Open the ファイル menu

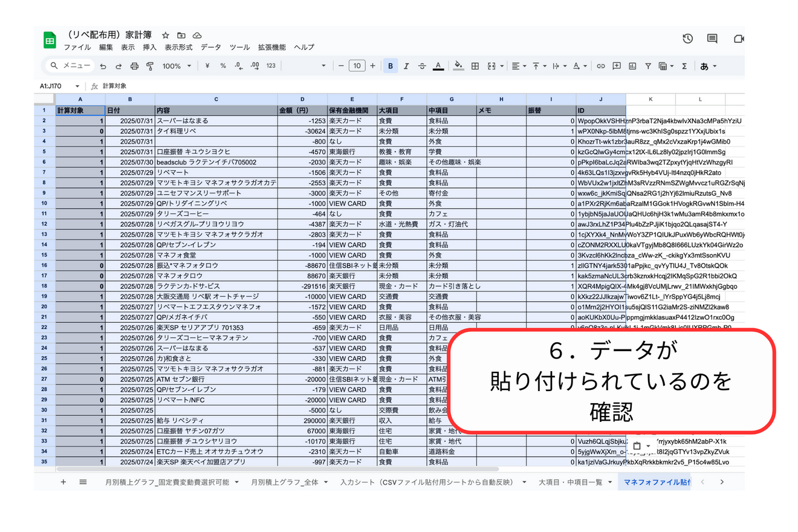(77, 47)
